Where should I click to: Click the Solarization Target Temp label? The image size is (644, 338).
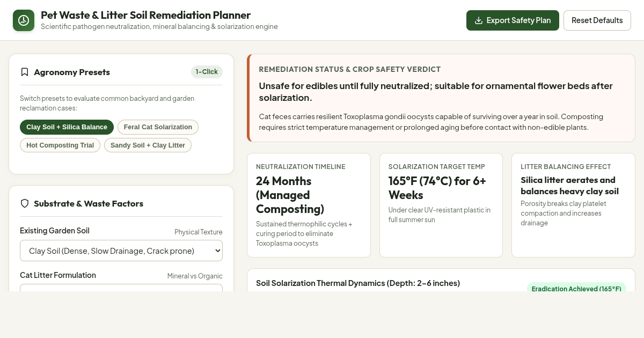click(437, 167)
